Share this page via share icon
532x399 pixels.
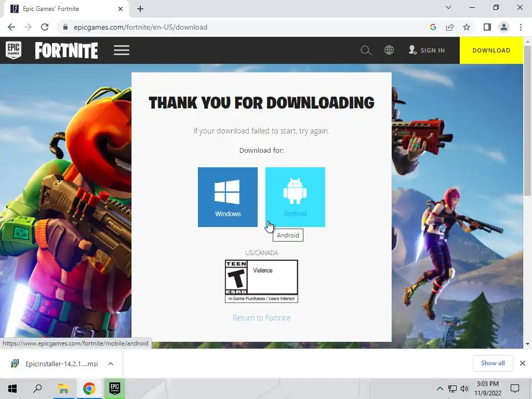[x=450, y=27]
